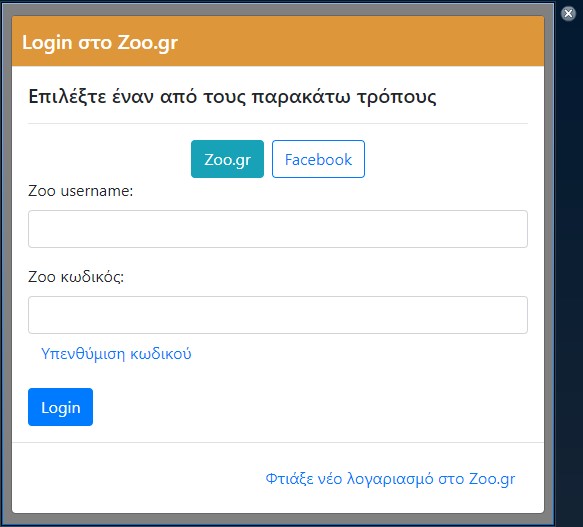Select the Zoo.gr login method
This screenshot has width=583, height=527.
click(227, 159)
